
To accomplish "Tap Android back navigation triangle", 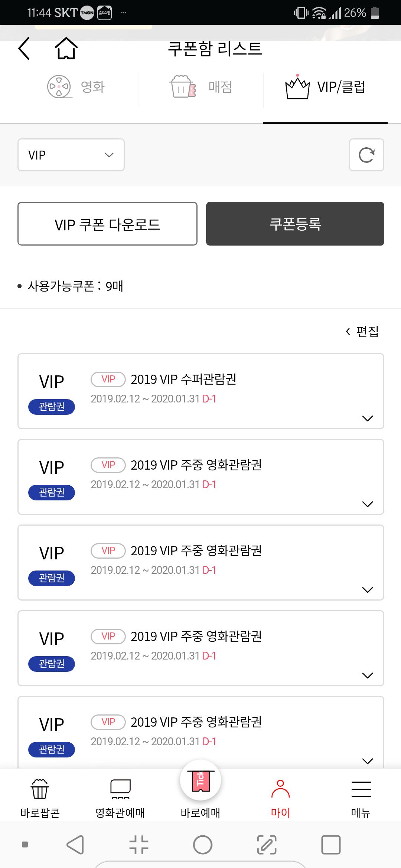I will [x=75, y=845].
